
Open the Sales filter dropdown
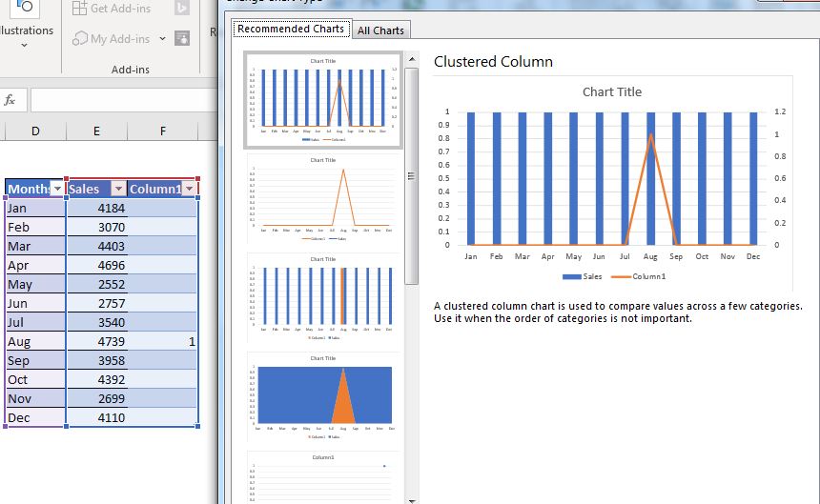click(x=119, y=189)
